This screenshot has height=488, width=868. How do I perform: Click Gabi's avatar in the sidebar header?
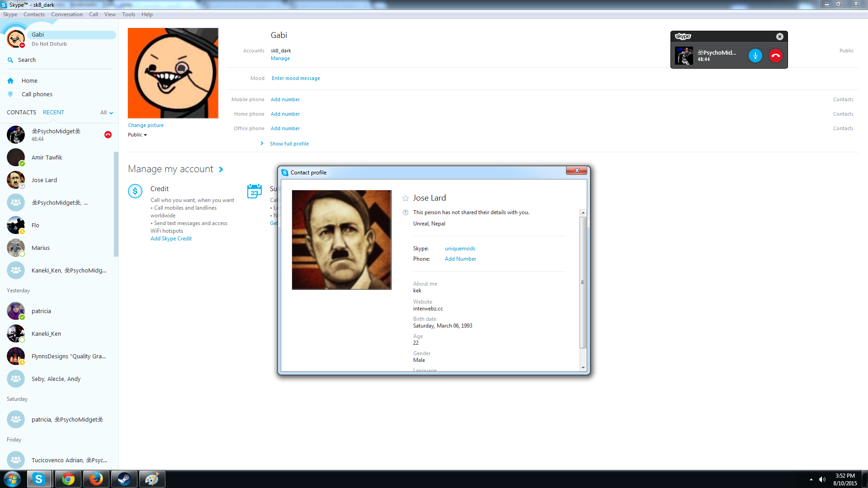tap(16, 39)
